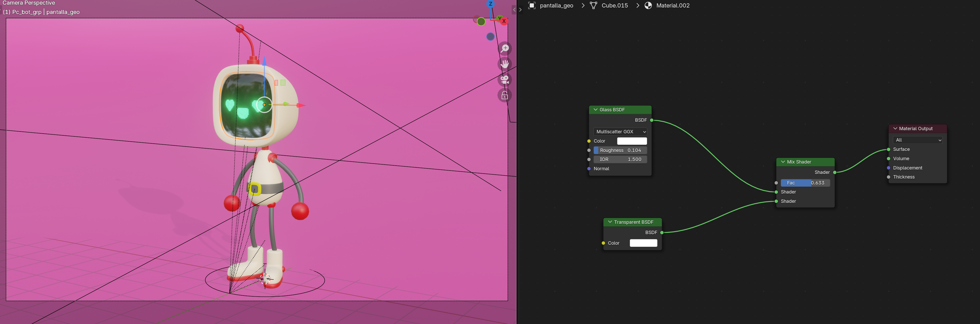Click the blue Z axis gizmo ball

point(490,4)
